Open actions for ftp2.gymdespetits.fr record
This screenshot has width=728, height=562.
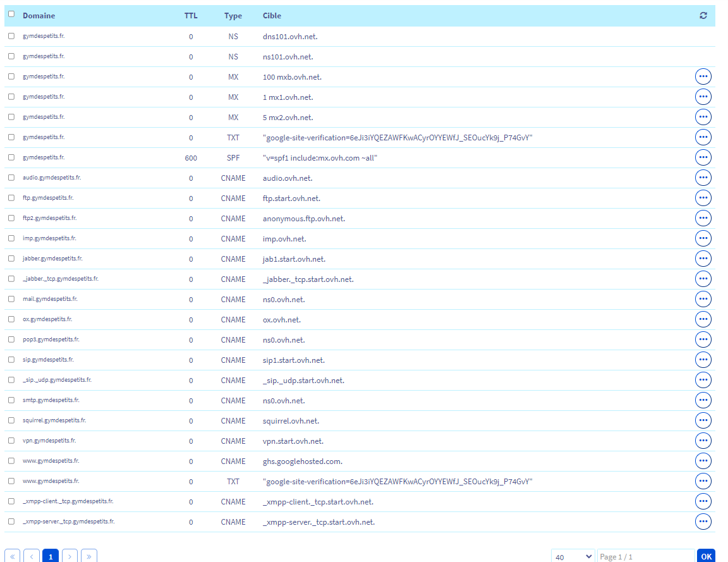pyautogui.click(x=703, y=218)
